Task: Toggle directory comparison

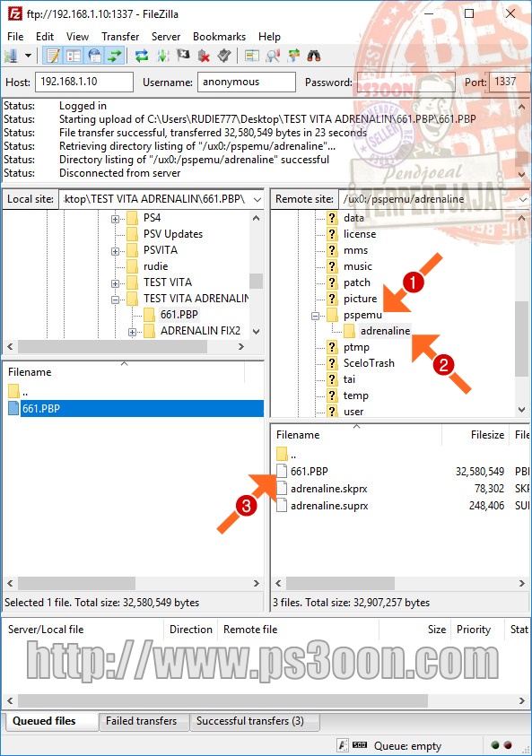Action: pyautogui.click(x=273, y=56)
